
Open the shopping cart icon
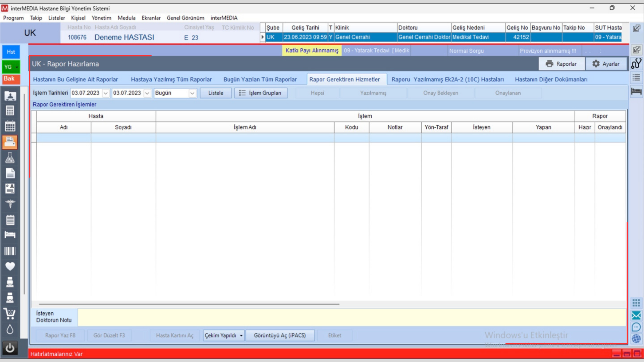(x=10, y=314)
